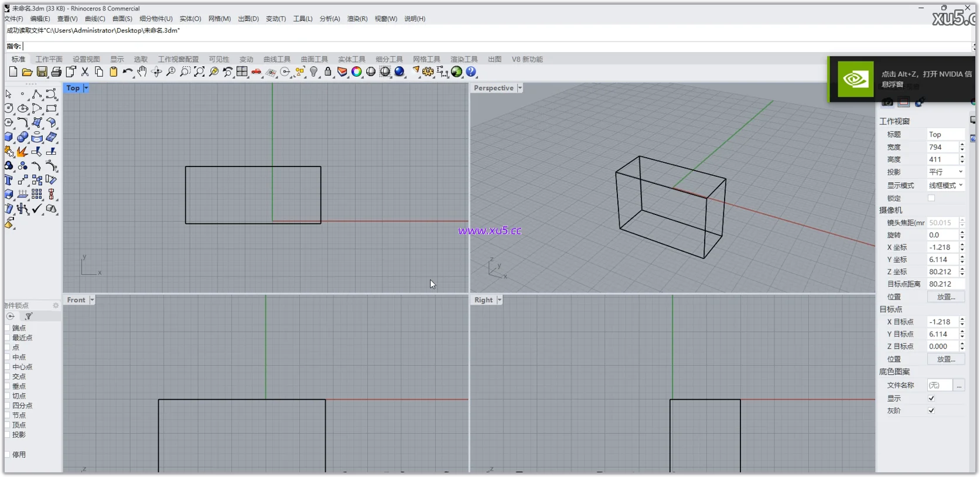
Task: Open the 显示模式 display mode dropdown
Action: point(945,185)
